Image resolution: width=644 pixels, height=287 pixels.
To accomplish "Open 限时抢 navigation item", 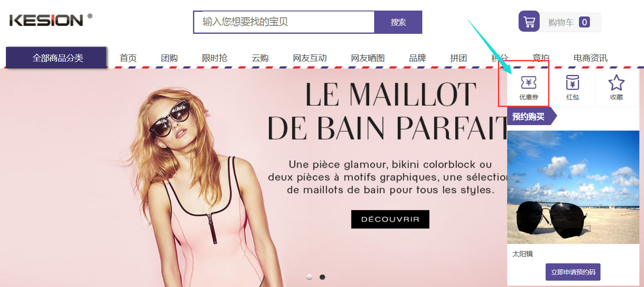I will (215, 58).
